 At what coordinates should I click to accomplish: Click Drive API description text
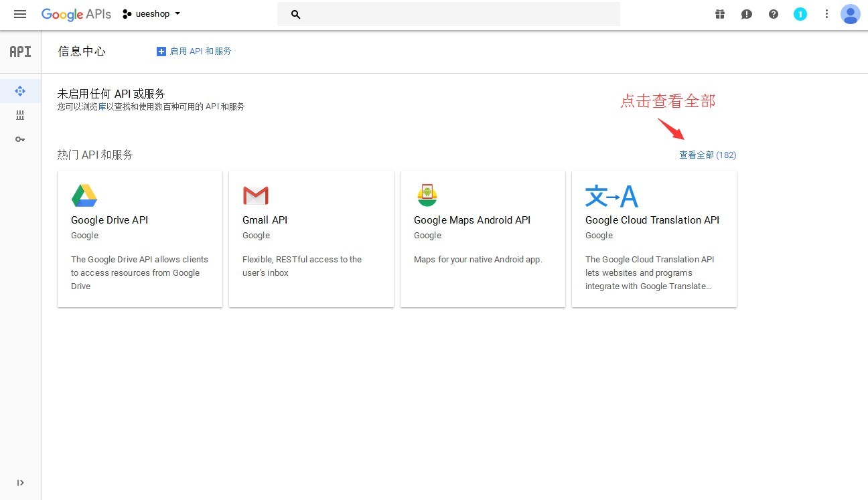click(140, 272)
